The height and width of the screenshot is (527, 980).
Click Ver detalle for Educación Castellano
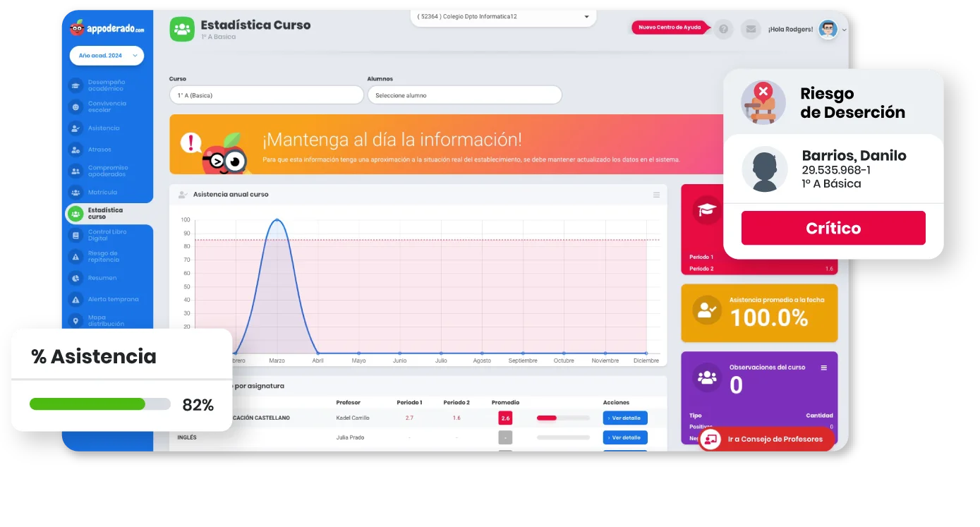pos(624,418)
